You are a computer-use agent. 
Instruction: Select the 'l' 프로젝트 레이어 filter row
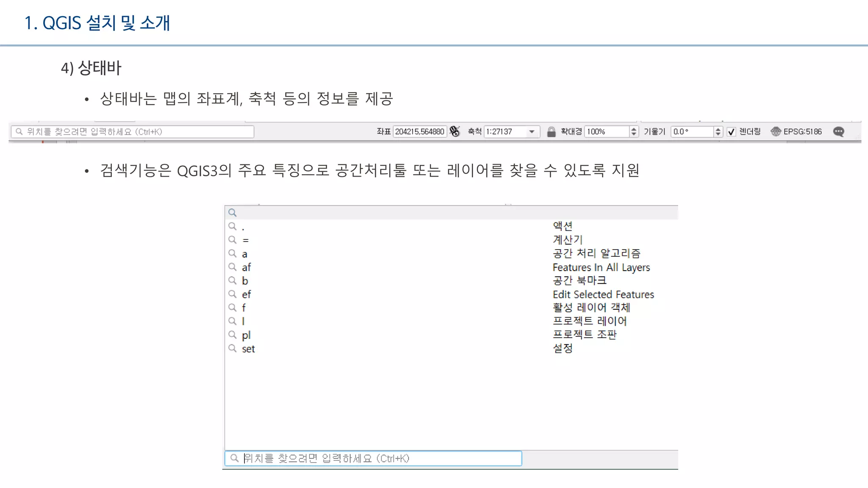point(451,321)
